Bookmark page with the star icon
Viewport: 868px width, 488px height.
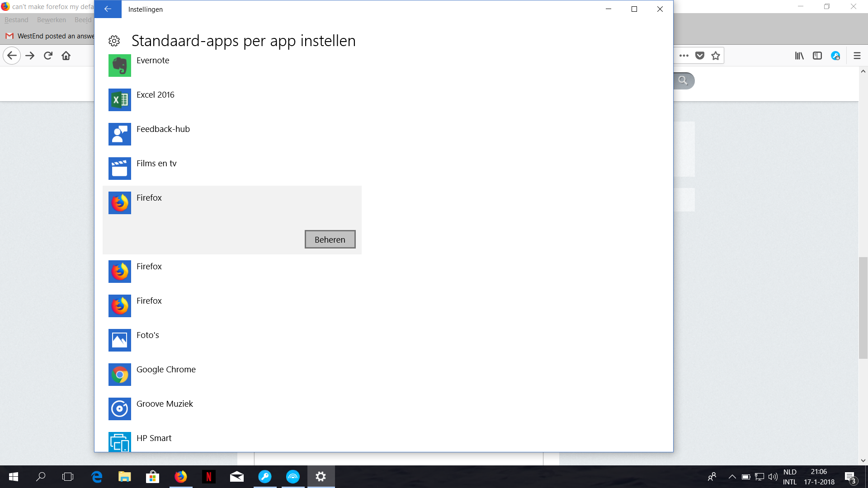(x=716, y=56)
